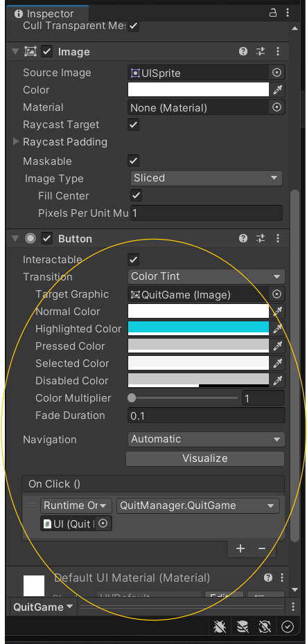Open Inspector tab more-options menu
Image resolution: width=307 pixels, height=644 pixels.
coord(288,13)
